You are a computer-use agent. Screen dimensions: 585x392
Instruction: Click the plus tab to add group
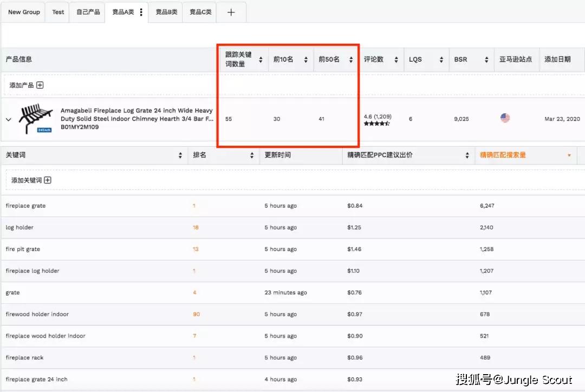[231, 12]
